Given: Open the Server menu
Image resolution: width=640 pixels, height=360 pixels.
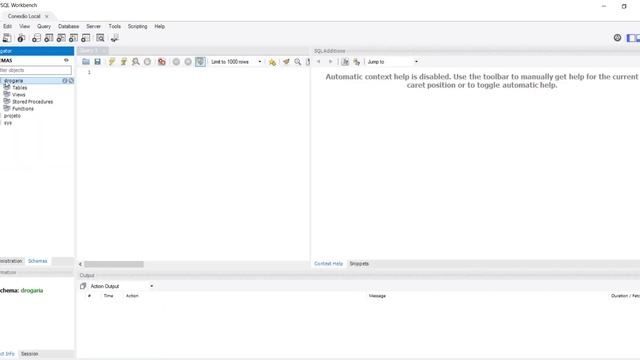Looking at the screenshot, I should 93,26.
